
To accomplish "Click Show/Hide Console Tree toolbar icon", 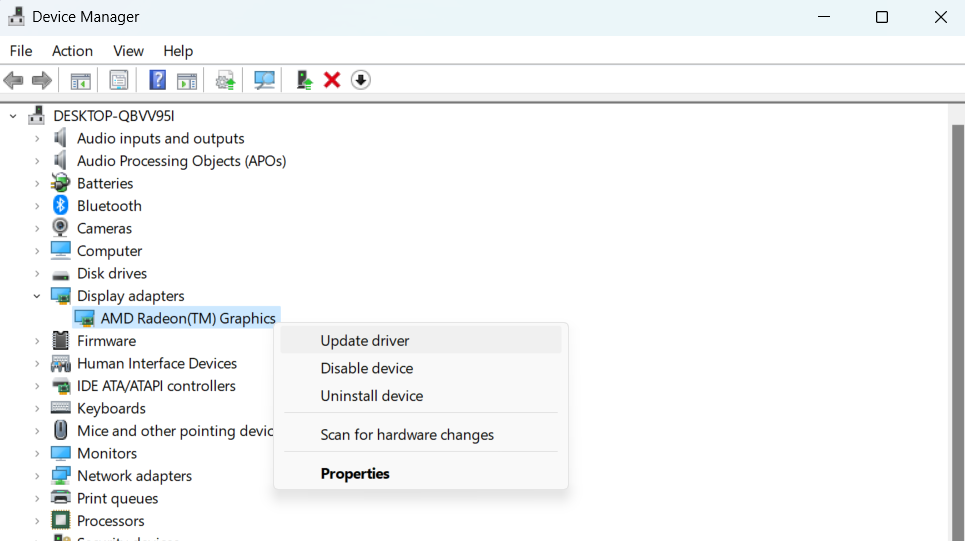I will pyautogui.click(x=81, y=80).
